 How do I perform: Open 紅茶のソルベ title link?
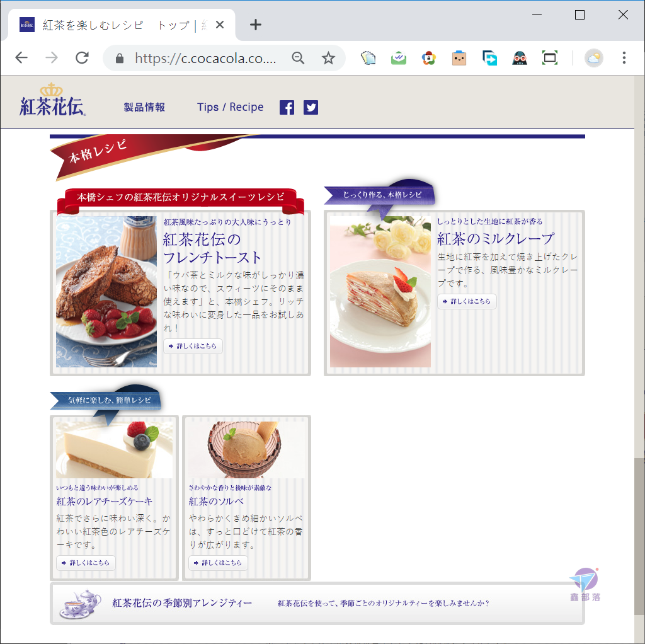217,501
